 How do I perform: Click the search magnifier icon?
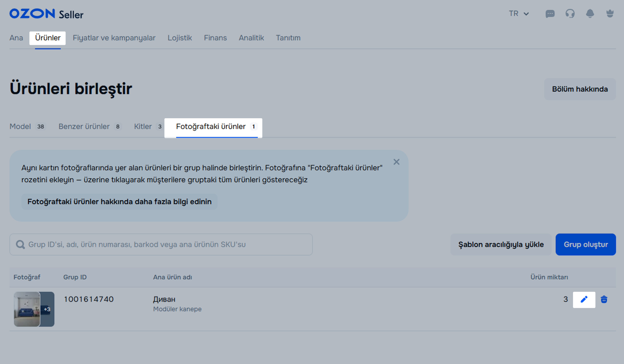[x=20, y=245]
